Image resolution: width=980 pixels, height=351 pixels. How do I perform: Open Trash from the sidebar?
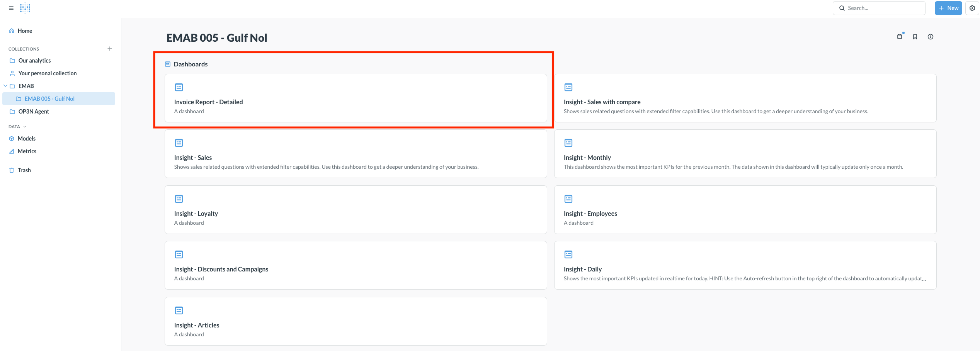click(x=24, y=170)
